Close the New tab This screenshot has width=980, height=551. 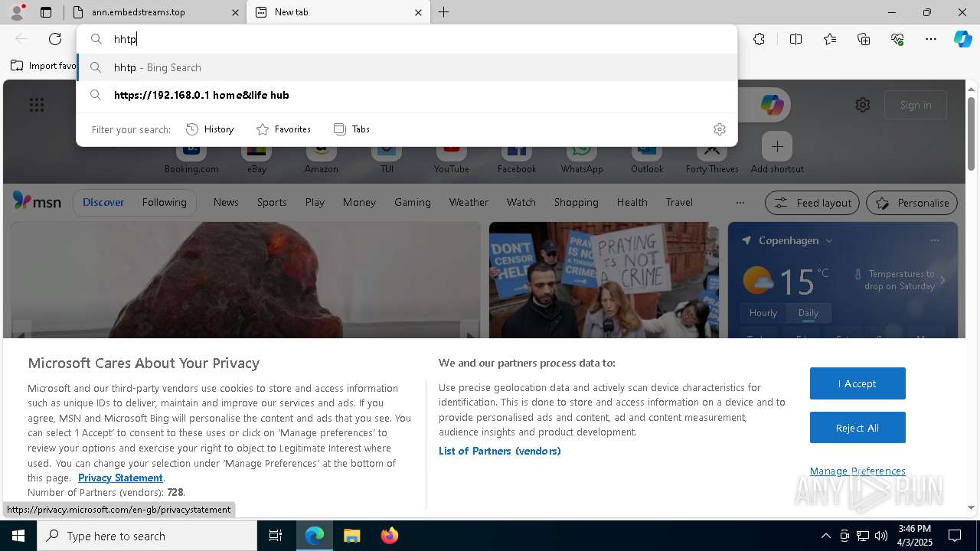(x=418, y=12)
